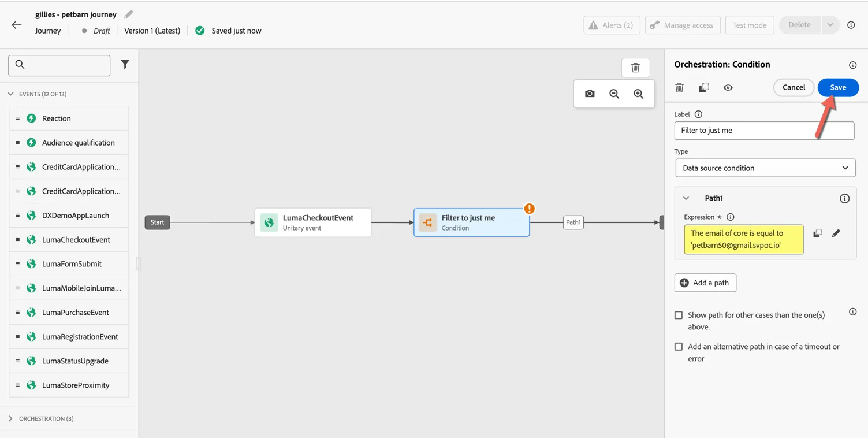868x438 pixels.
Task: Zoom out on the journey canvas
Action: (614, 94)
